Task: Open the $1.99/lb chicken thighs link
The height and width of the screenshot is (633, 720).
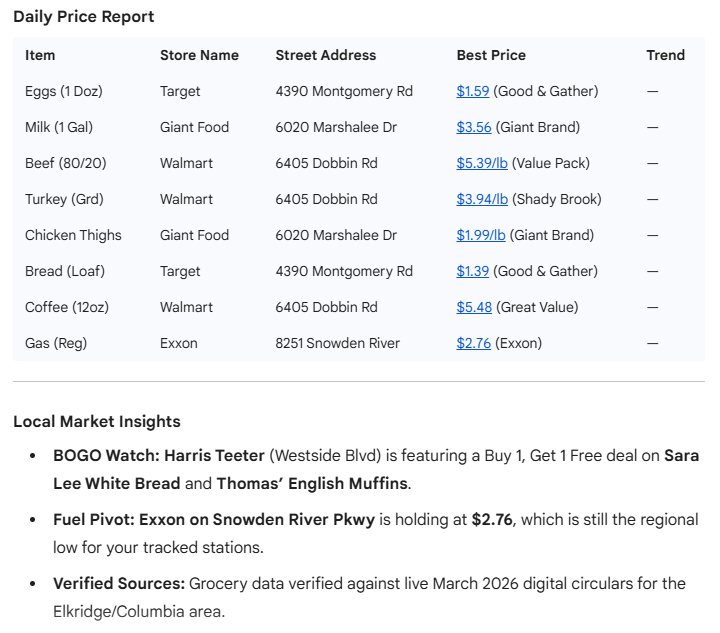Action: (481, 235)
